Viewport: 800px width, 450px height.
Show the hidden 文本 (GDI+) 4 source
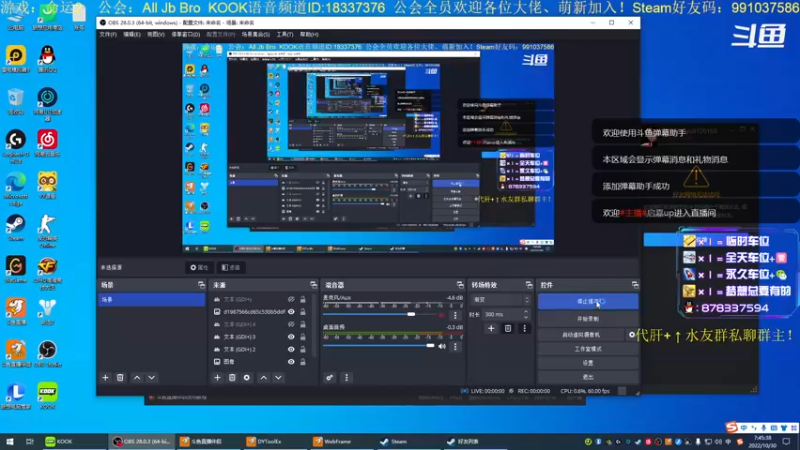(x=291, y=324)
